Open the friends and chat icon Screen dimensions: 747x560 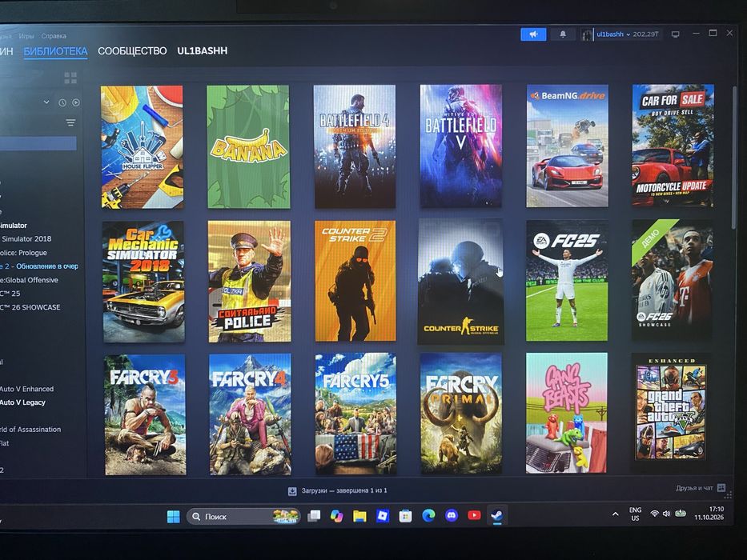tap(721, 488)
